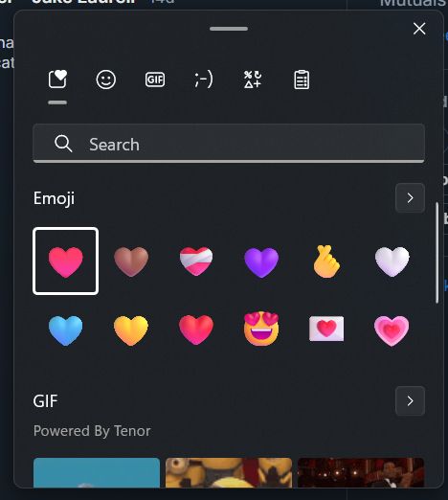Choose the purple heart emoji
This screenshot has width=448, height=500.
(261, 261)
